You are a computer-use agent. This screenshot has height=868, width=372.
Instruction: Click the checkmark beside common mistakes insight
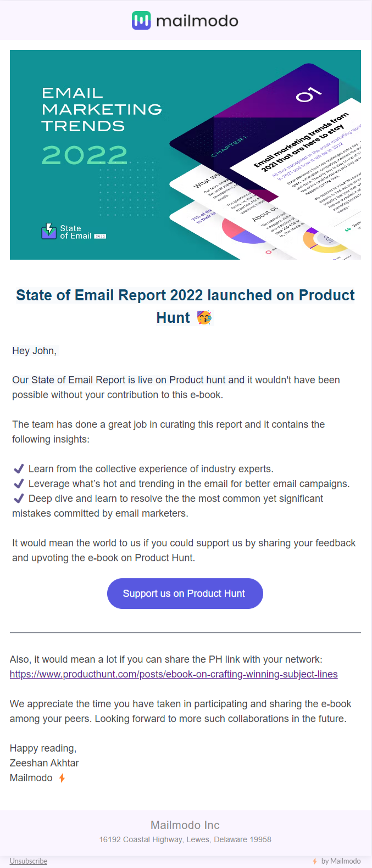[18, 498]
